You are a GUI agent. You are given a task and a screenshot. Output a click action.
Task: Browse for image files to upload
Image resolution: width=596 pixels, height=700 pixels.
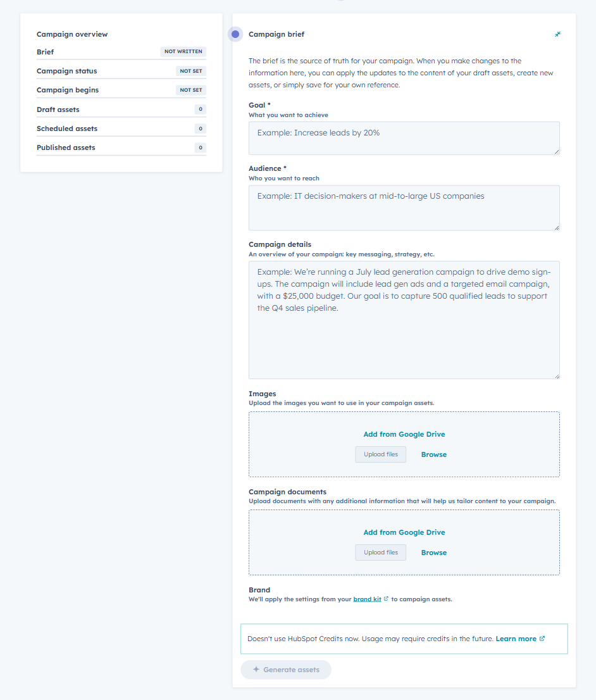pyautogui.click(x=433, y=454)
